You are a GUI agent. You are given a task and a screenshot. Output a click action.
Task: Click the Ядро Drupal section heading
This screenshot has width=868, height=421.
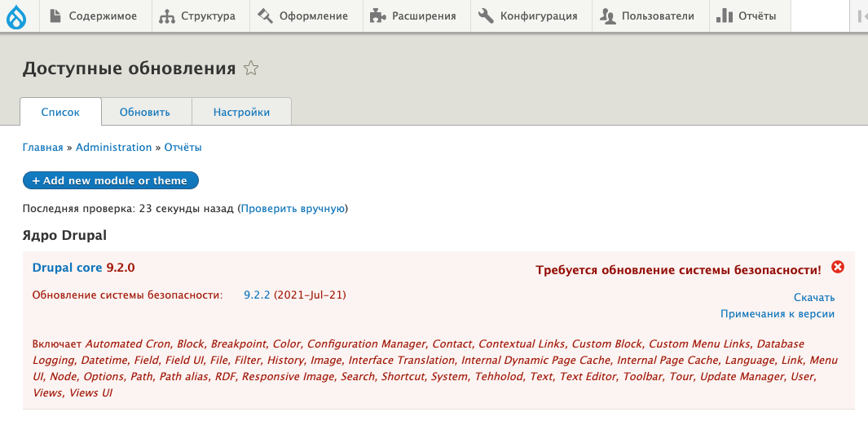[64, 236]
